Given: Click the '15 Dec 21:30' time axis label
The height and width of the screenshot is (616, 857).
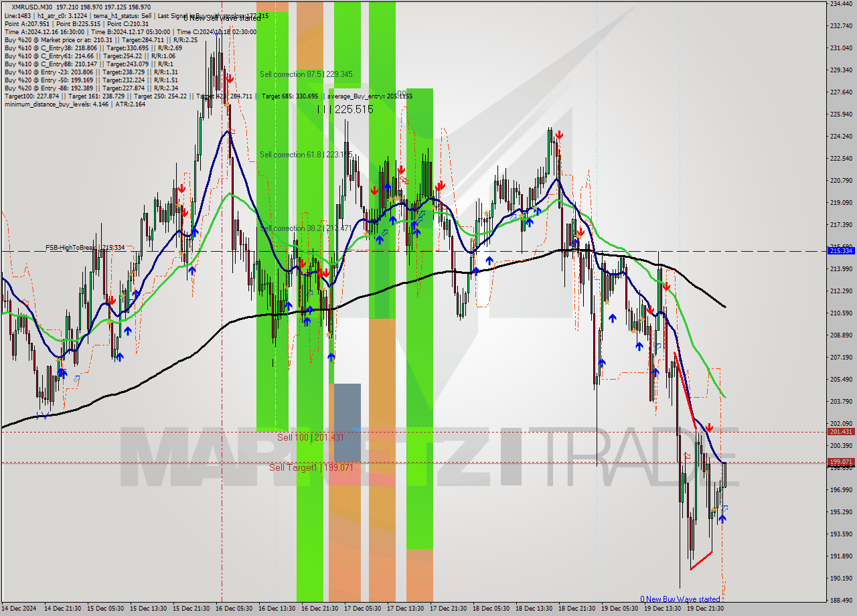Looking at the screenshot, I should pyautogui.click(x=191, y=609).
